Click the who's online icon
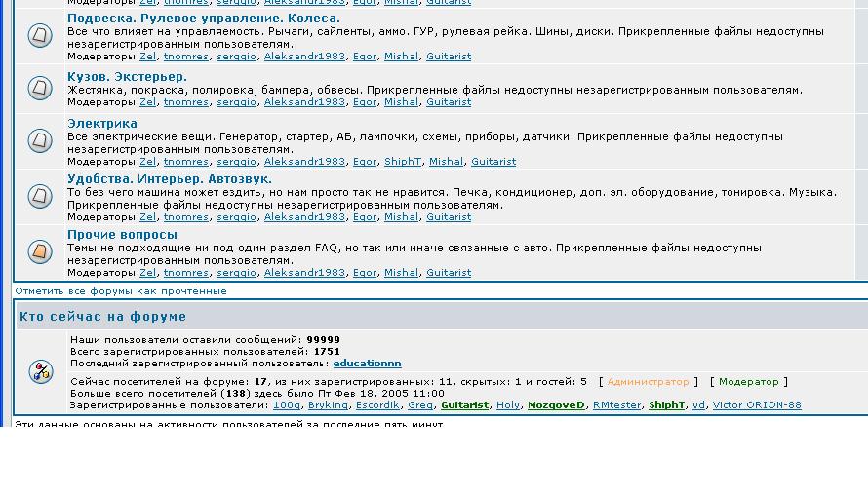 (40, 371)
